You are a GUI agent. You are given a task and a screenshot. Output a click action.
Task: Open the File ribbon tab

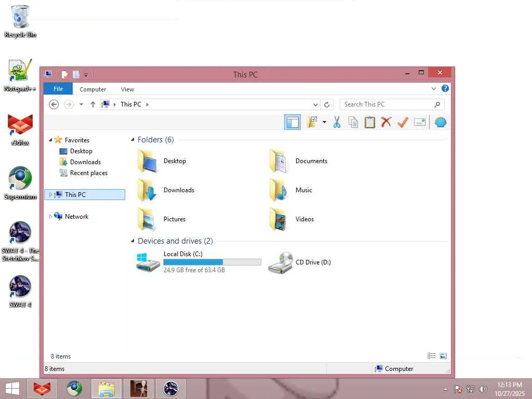point(58,89)
